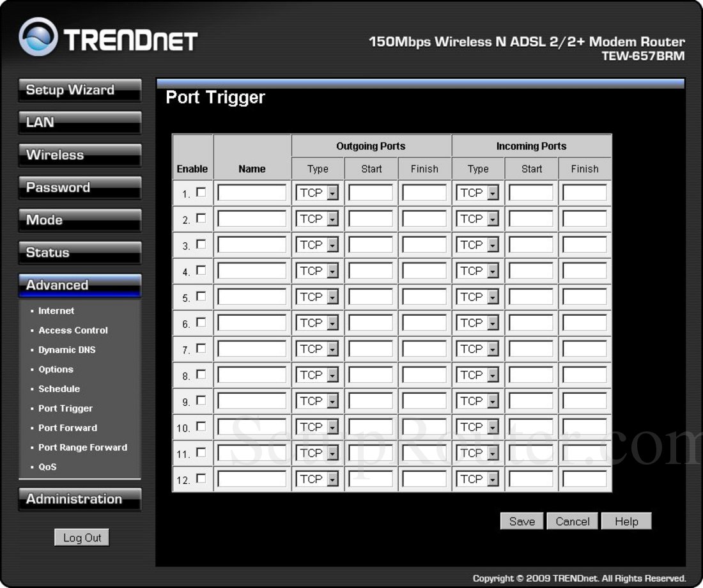Image resolution: width=703 pixels, height=588 pixels.
Task: Open the Setup Wizard section
Action: click(79, 90)
